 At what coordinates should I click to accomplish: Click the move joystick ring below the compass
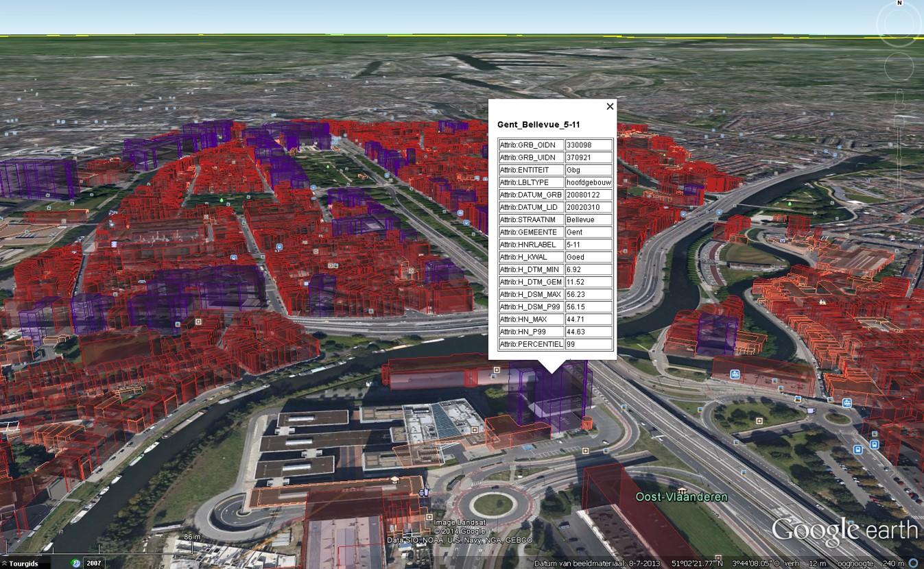click(x=899, y=66)
